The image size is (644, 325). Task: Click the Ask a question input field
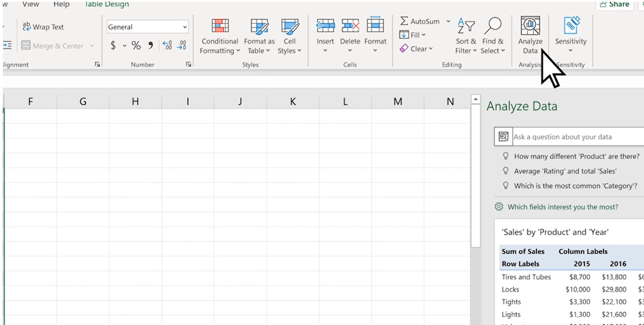578,137
